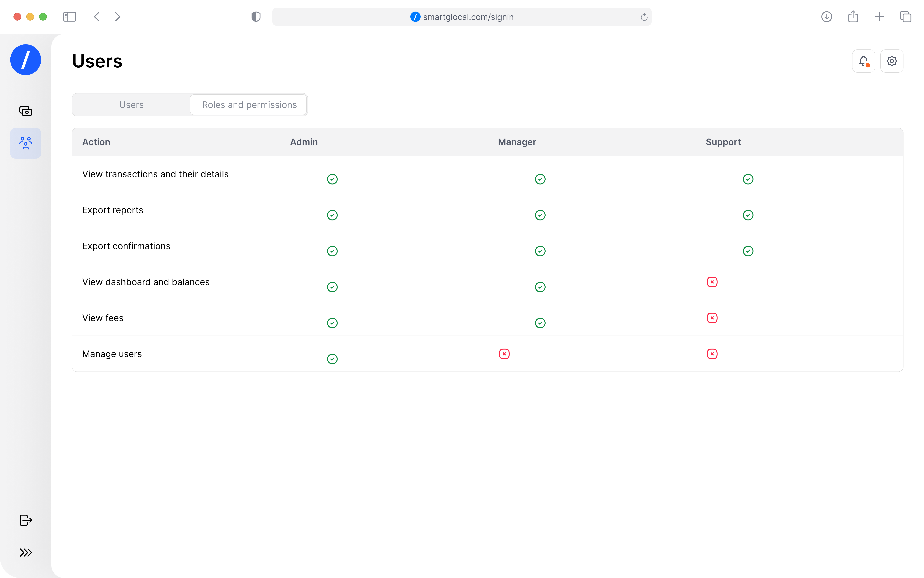Click Admin check for Export reports
Screen dimensions: 924x578
[332, 215]
